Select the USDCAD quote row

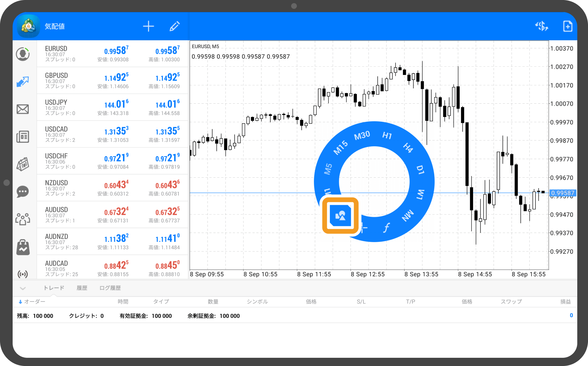(112, 134)
